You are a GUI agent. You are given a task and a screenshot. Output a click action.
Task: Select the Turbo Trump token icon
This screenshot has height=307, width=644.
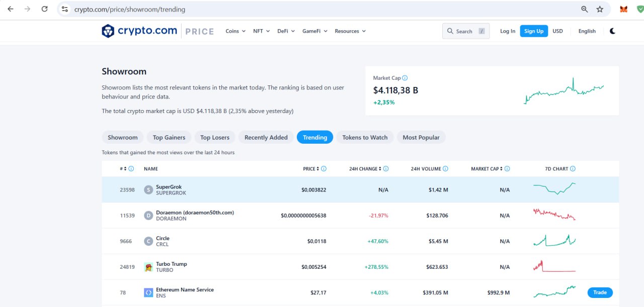148,267
